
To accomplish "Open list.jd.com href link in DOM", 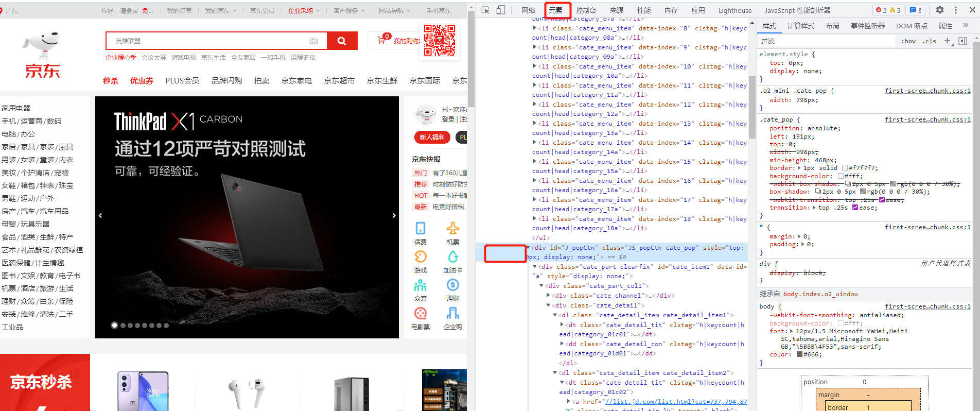I will point(676,402).
